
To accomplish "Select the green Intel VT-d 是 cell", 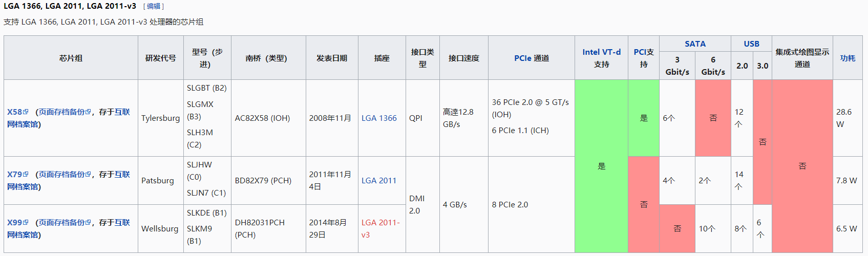I will point(602,166).
